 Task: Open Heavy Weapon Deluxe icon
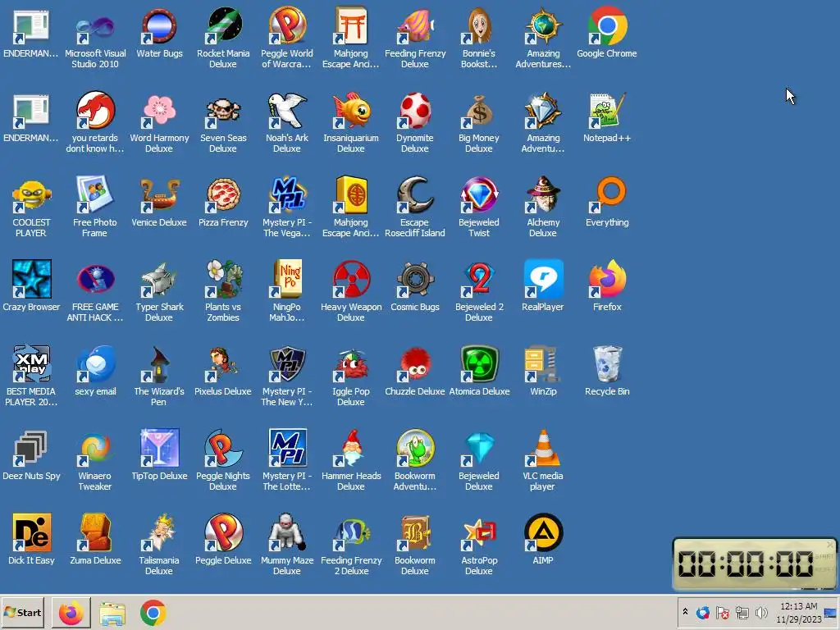pos(351,280)
